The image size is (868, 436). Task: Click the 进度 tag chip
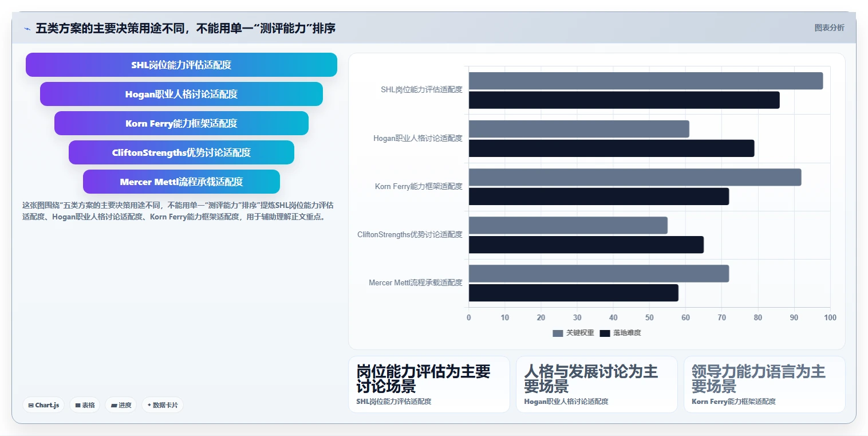[x=121, y=405]
